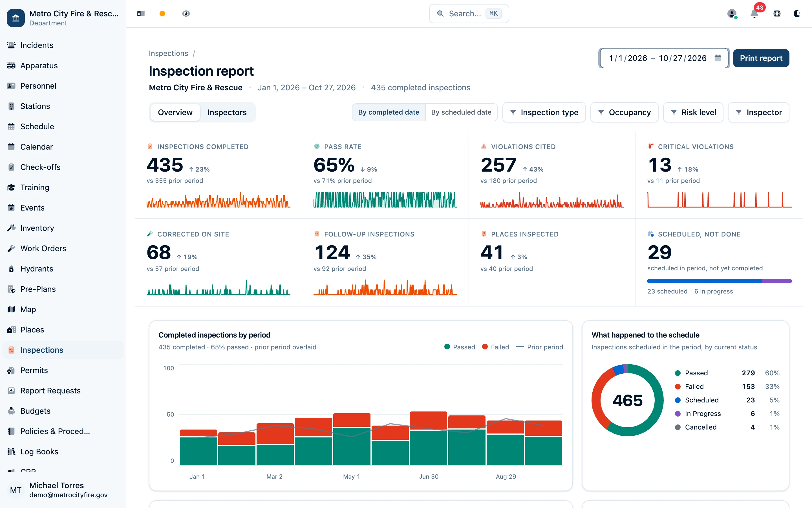Screen dimensions: 812x508
Task: Open the user presence avatar icon
Action: click(x=732, y=14)
